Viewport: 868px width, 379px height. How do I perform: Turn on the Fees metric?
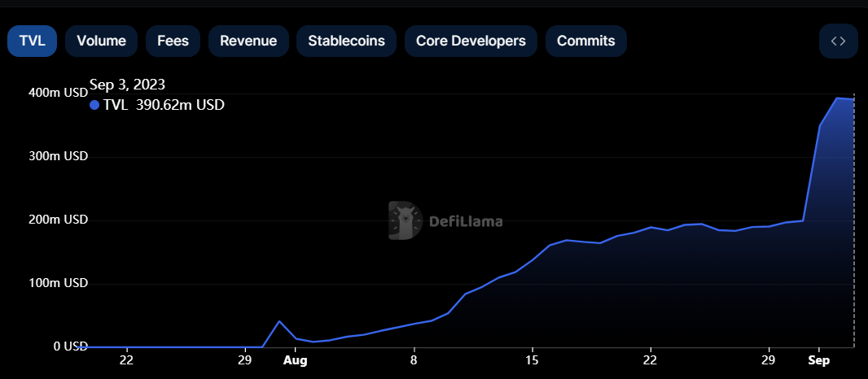coord(173,41)
